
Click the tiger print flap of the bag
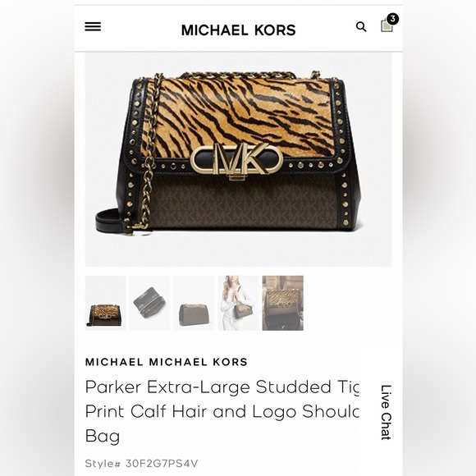click(238, 117)
